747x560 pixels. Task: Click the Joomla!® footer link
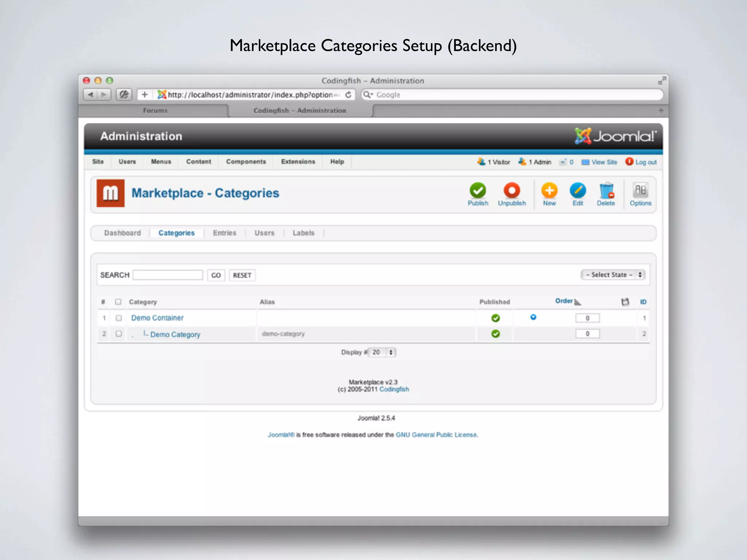[281, 435]
